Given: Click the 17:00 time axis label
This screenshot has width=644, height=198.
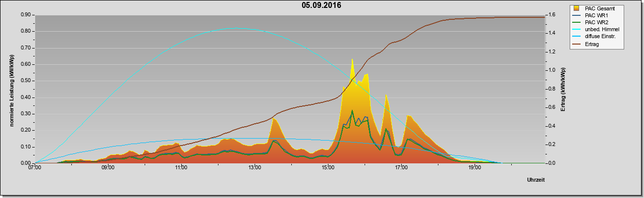Looking at the screenshot, I should click(x=401, y=168).
